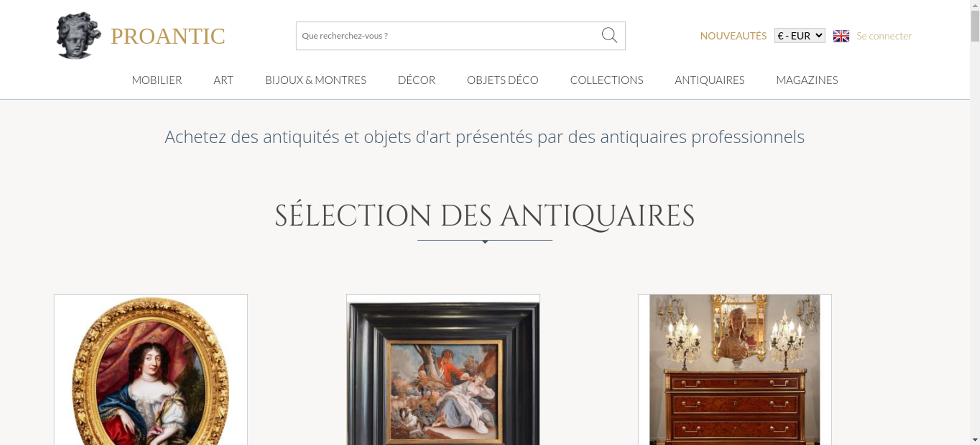The image size is (980, 445).
Task: Click the PROANTIC brand text
Action: [168, 36]
